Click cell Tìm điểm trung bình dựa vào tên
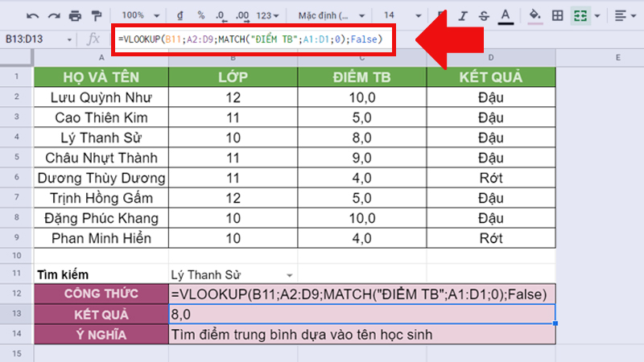Viewport: 644px width, 362px height. coord(361,335)
